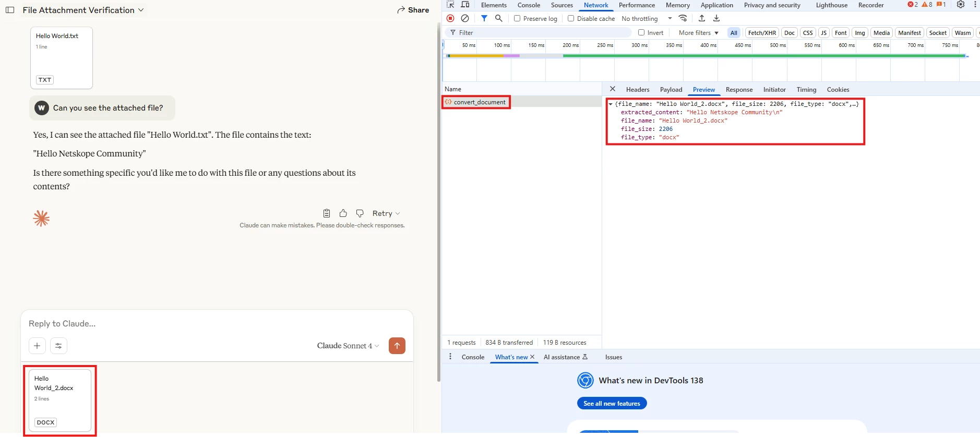
Task: Click the Share button
Action: pos(413,10)
